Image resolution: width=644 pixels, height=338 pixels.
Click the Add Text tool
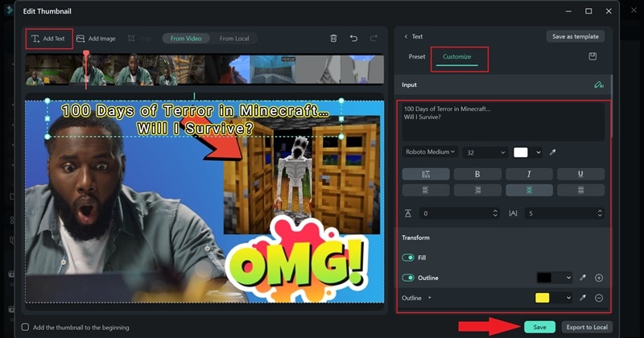click(47, 39)
